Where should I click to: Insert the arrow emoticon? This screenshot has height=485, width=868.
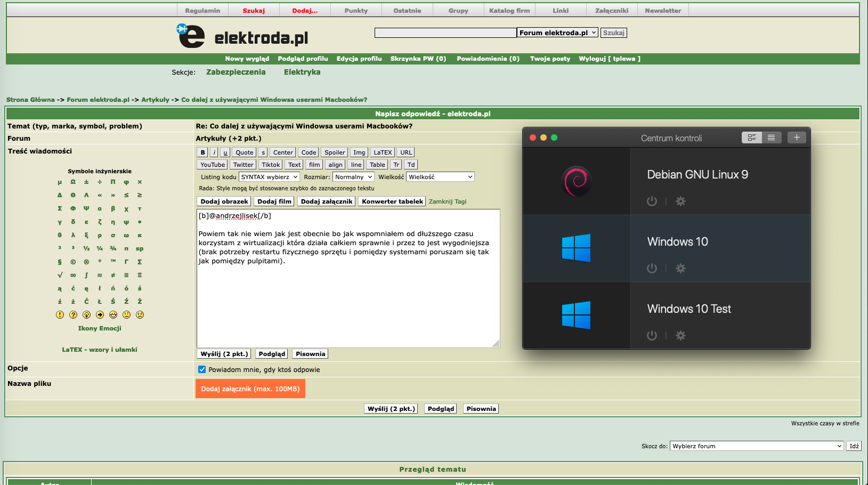[100, 315]
